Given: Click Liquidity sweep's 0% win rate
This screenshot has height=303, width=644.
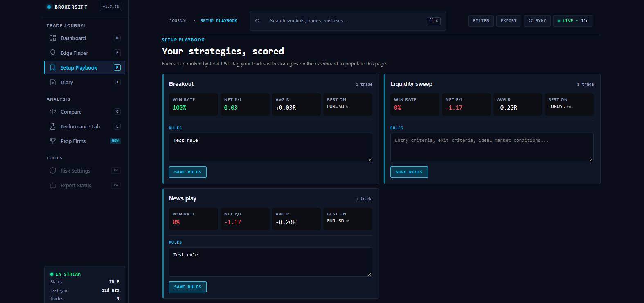Looking at the screenshot, I should (x=397, y=108).
